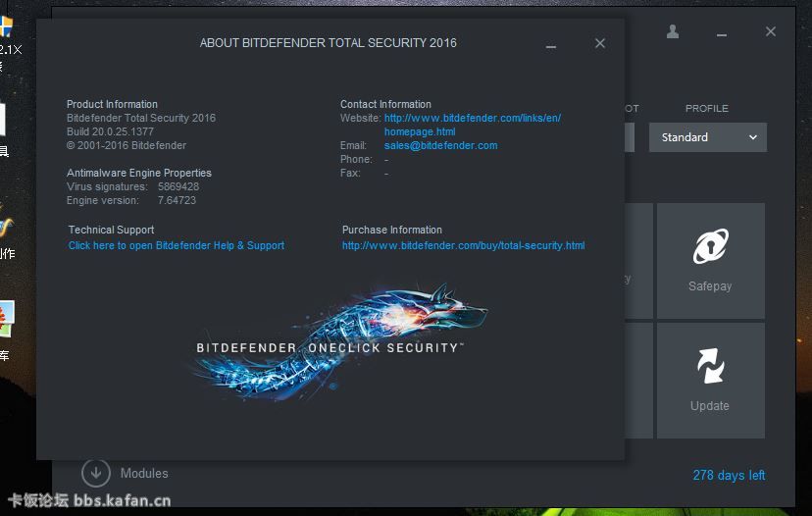Open Bitdefender website homepage link
Screen dimensions: 812x516
click(473, 125)
